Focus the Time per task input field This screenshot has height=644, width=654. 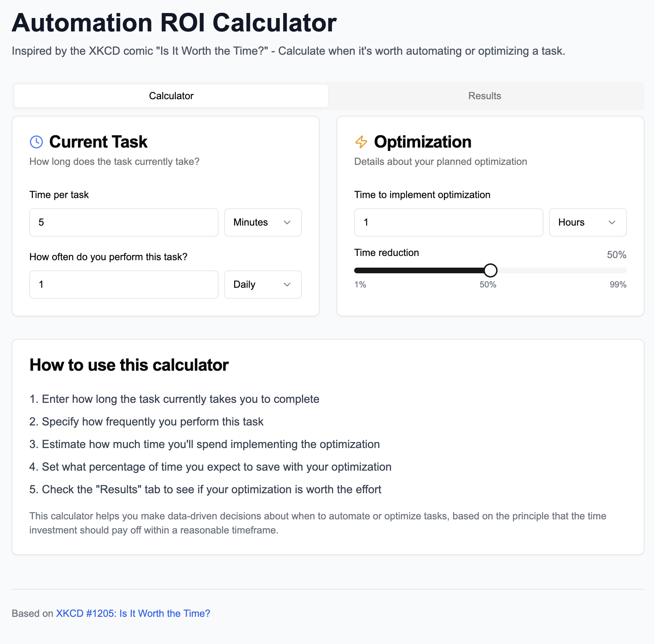[124, 222]
